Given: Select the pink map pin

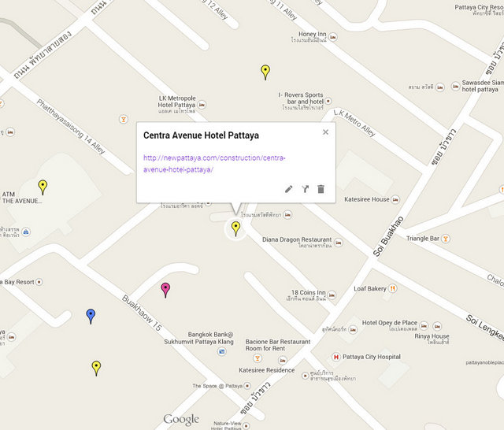Looking at the screenshot, I should [165, 290].
